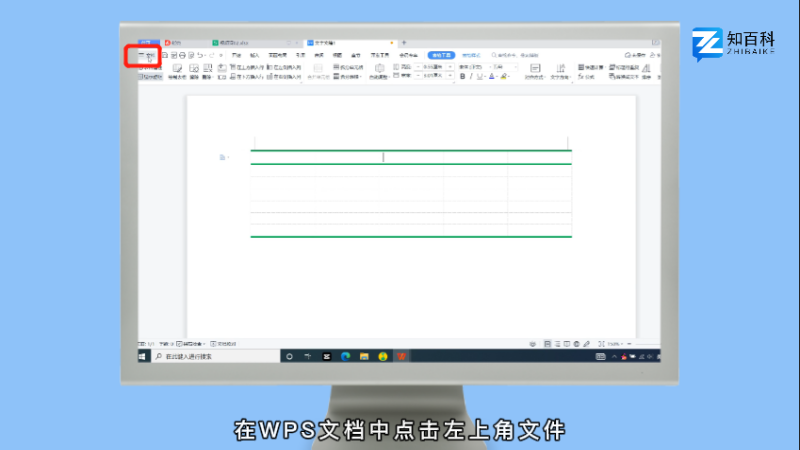Image resolution: width=800 pixels, height=450 pixels.
Task: Open the 自动调整 AutoFit dropdown
Action: coord(380,71)
